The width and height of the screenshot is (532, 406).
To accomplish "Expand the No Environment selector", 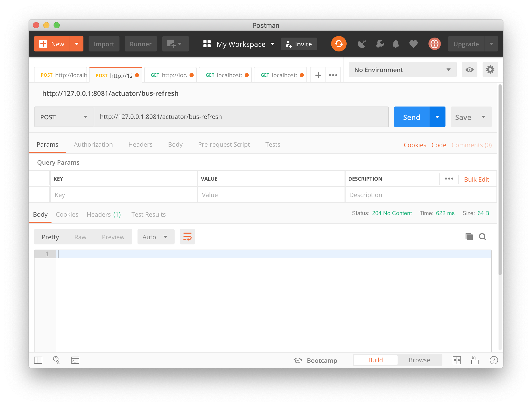I will tap(402, 70).
